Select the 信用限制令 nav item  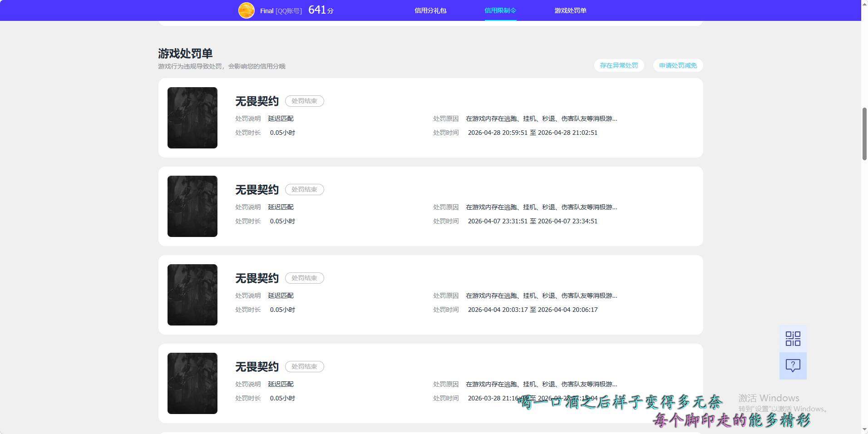coord(500,10)
